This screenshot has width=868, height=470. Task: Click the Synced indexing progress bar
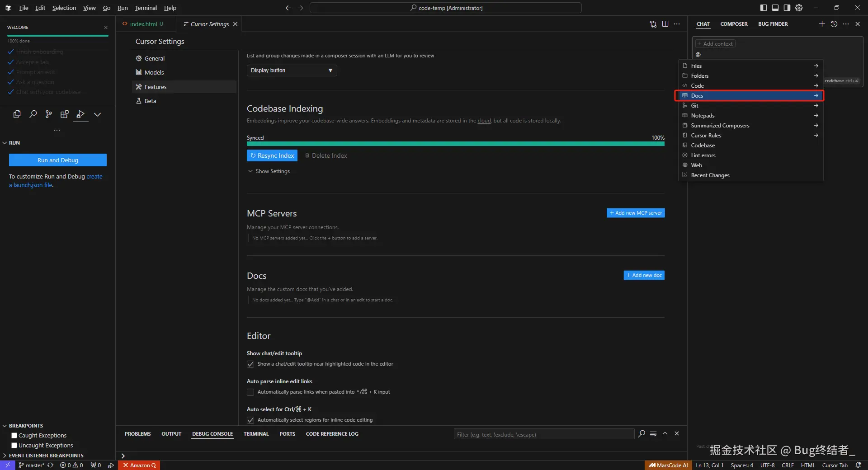456,144
